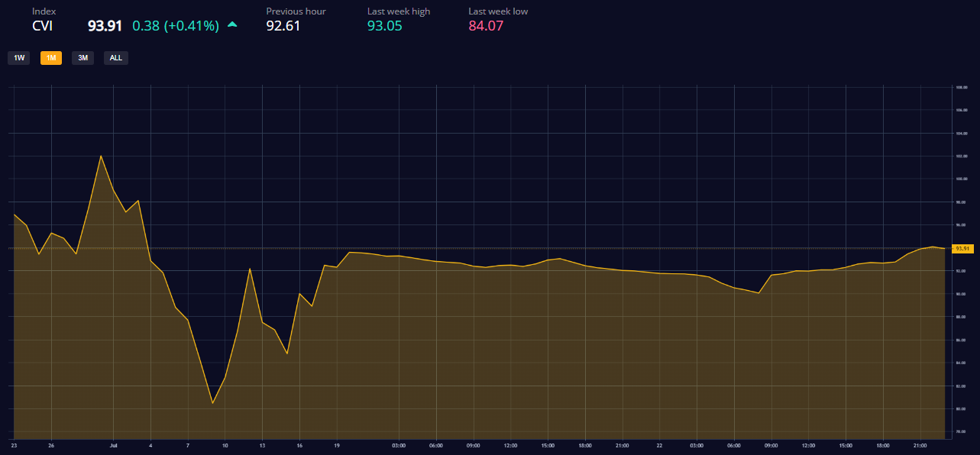Viewport: 980px width, 455px height.
Task: Click the '23' date label on time axis
Action: click(15, 444)
